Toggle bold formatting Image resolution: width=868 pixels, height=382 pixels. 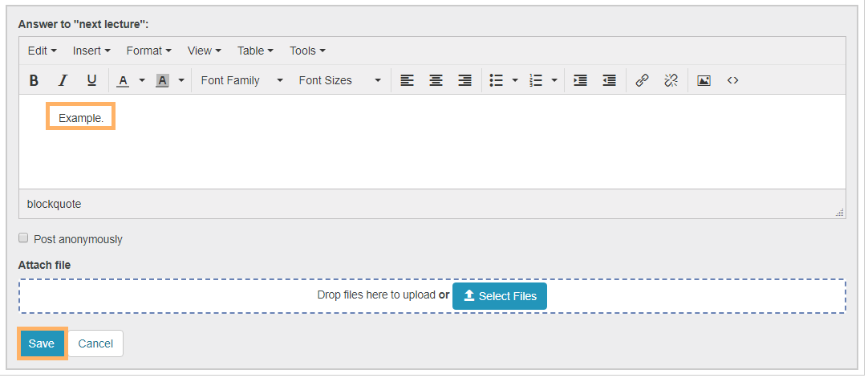(34, 80)
